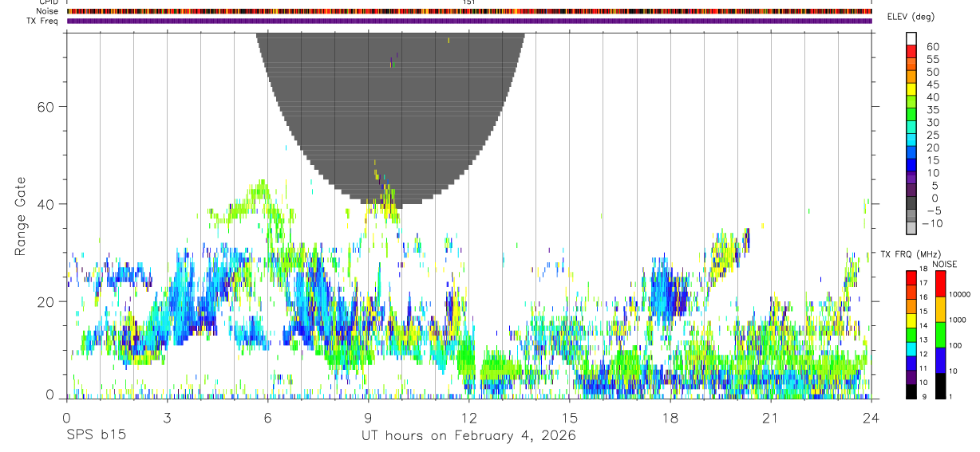Click the 10000 label on the NOISE colorbar
Screen dimensions: 980x452
click(960, 294)
